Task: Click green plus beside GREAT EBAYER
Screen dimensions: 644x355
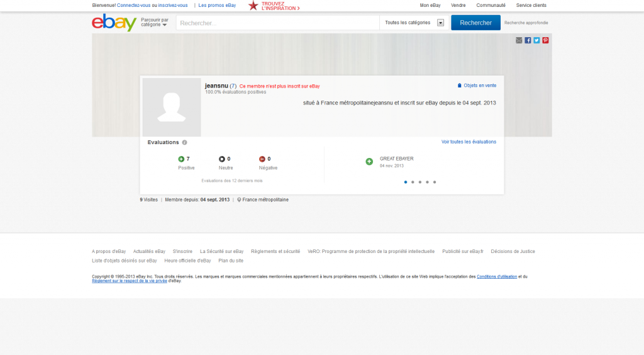Action: pos(369,162)
